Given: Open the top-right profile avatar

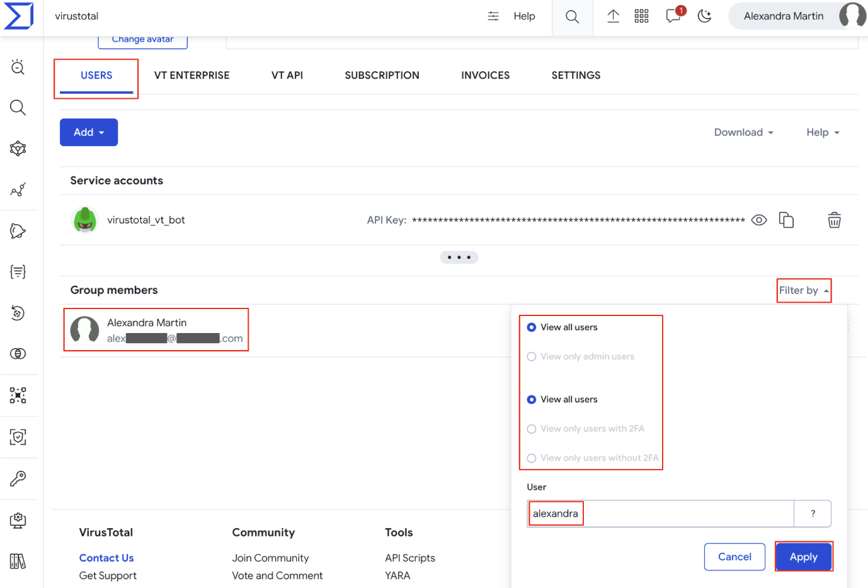Looking at the screenshot, I should [x=853, y=16].
